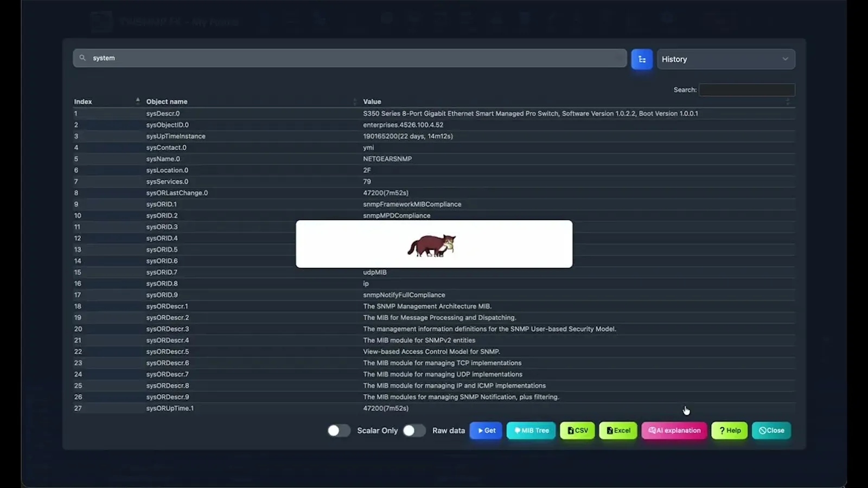Select the sysName.0 object name
This screenshot has height=488, width=868.
tap(163, 159)
